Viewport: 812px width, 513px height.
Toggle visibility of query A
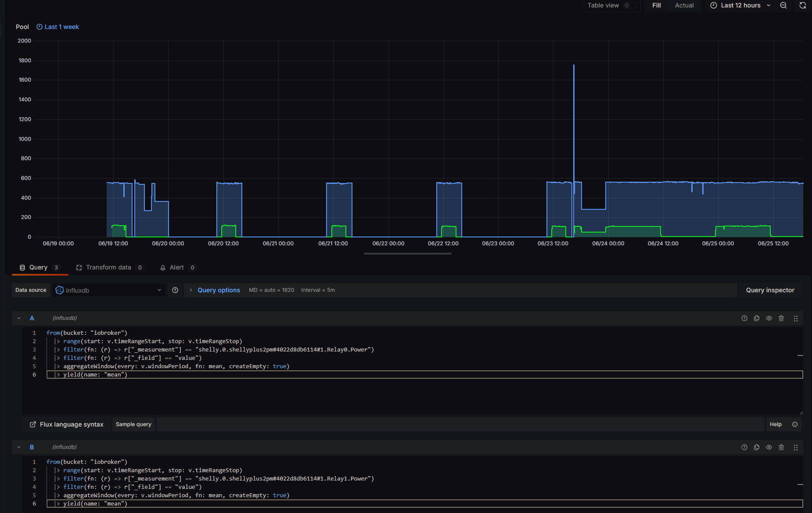[769, 318]
